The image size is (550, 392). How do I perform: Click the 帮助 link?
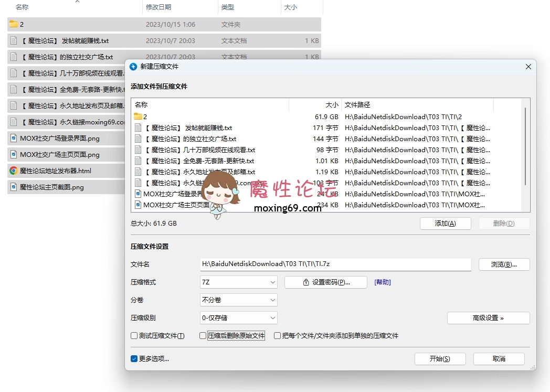coord(383,282)
